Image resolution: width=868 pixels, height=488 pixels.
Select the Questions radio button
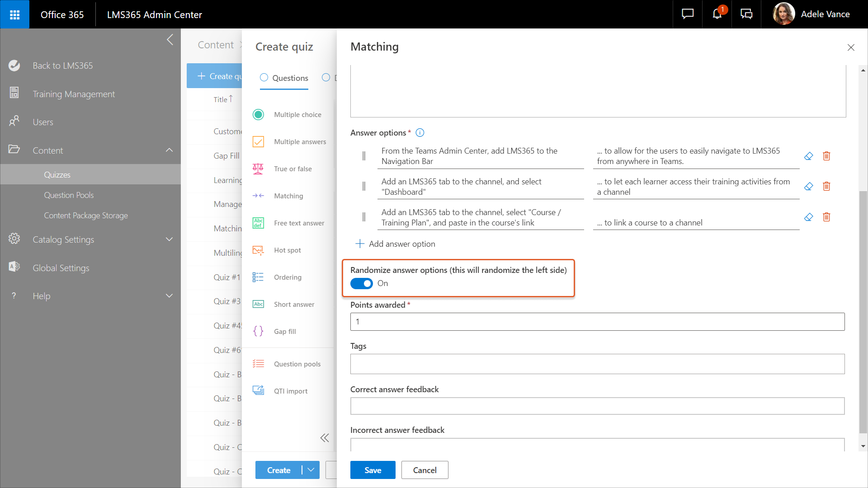(264, 78)
